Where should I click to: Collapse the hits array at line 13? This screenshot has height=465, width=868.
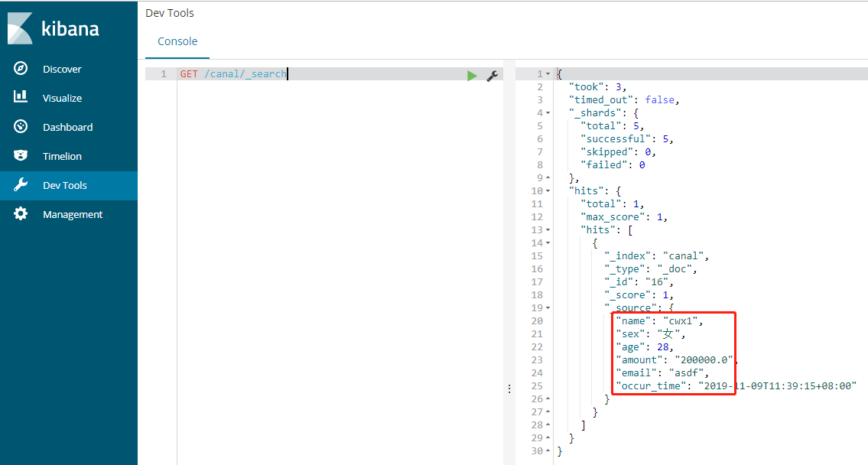pos(548,229)
